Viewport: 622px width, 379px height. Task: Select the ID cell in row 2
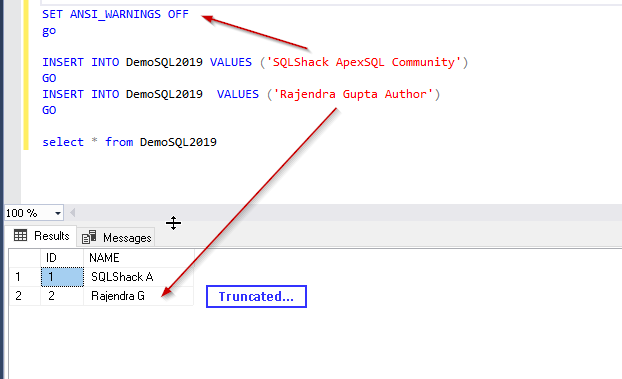coord(62,296)
